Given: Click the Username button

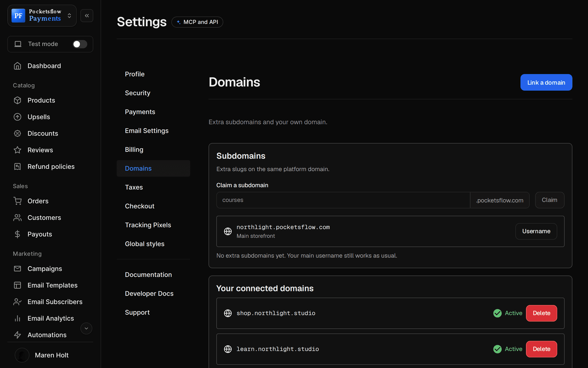Looking at the screenshot, I should 536,231.
